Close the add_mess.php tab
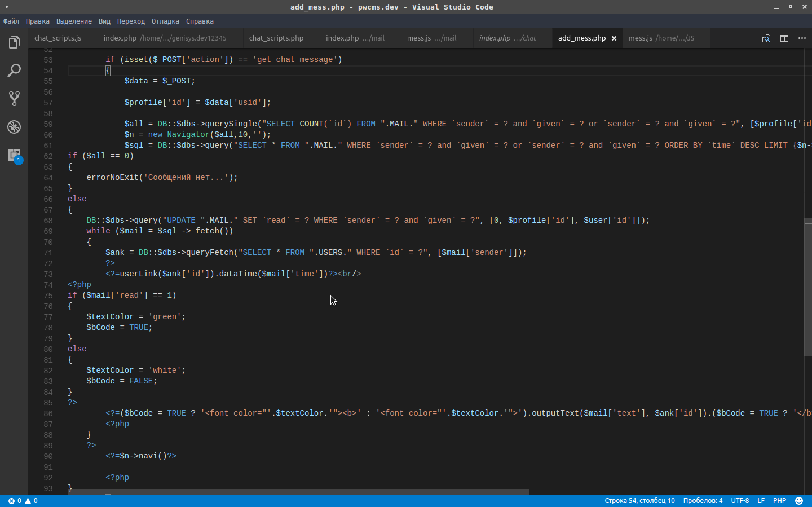Screen dimensions: 812x507 614,38
